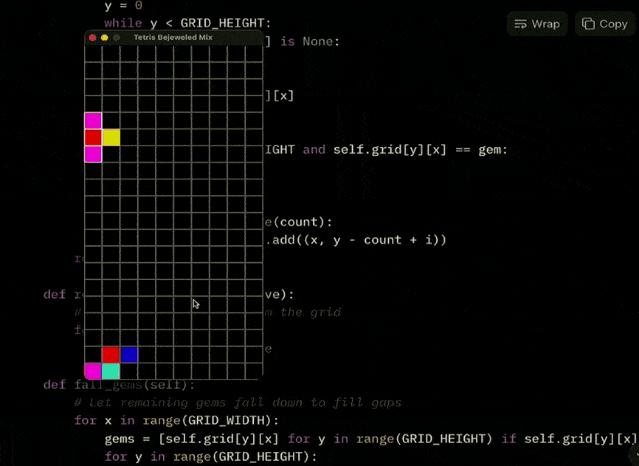Click the 'fill gaps' comment line

click(238, 403)
